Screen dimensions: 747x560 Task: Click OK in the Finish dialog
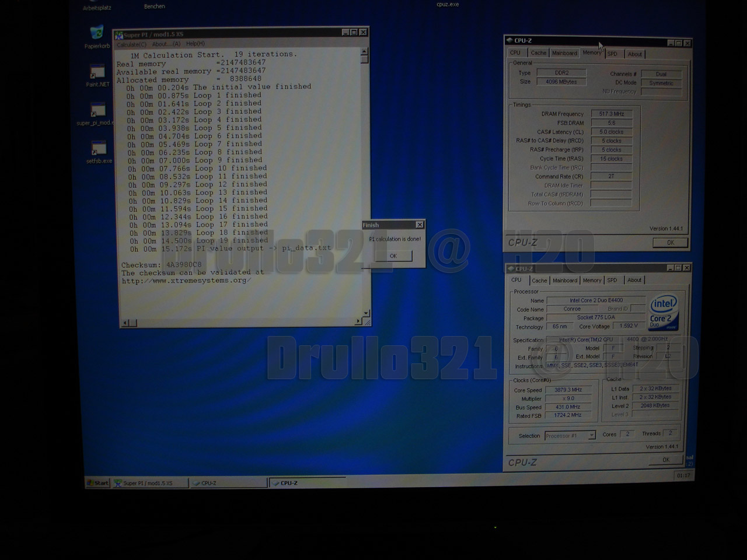click(393, 256)
